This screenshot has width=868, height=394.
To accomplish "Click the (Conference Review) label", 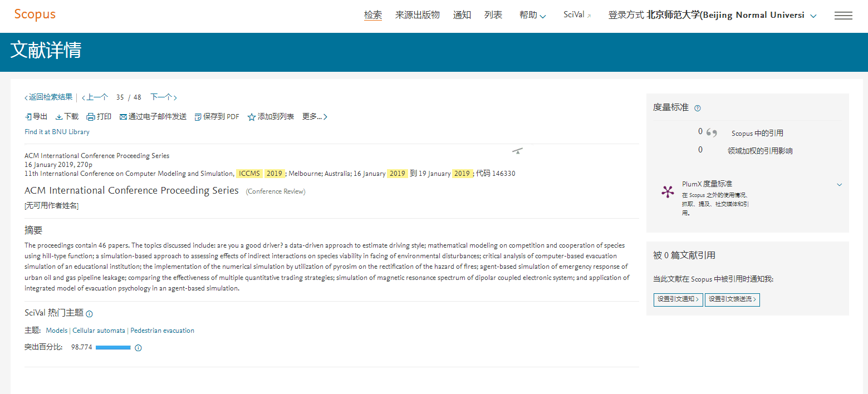I will (x=276, y=191).
